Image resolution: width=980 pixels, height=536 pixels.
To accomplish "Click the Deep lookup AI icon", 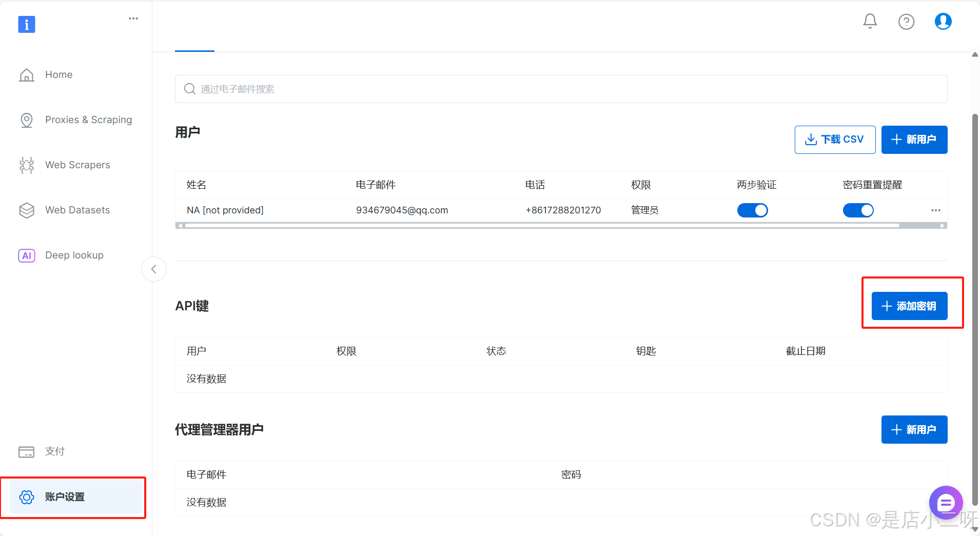I will click(27, 255).
